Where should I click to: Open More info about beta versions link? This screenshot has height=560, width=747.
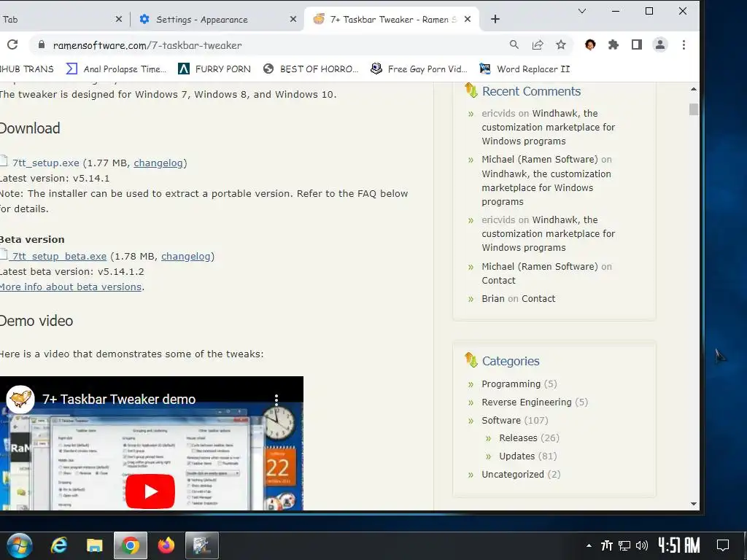click(71, 287)
